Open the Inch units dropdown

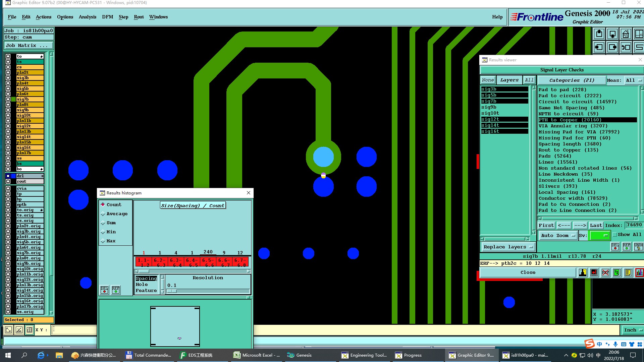(x=633, y=330)
